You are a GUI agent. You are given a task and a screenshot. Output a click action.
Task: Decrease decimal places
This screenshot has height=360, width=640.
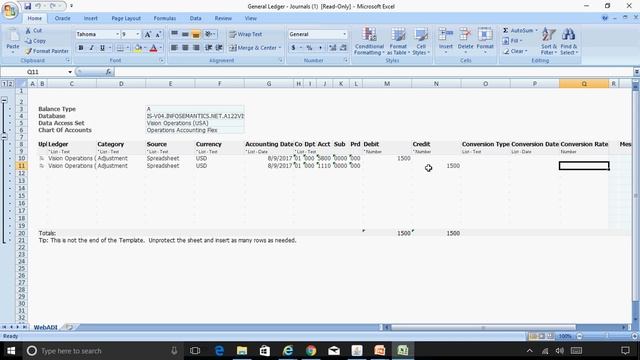coord(343,48)
